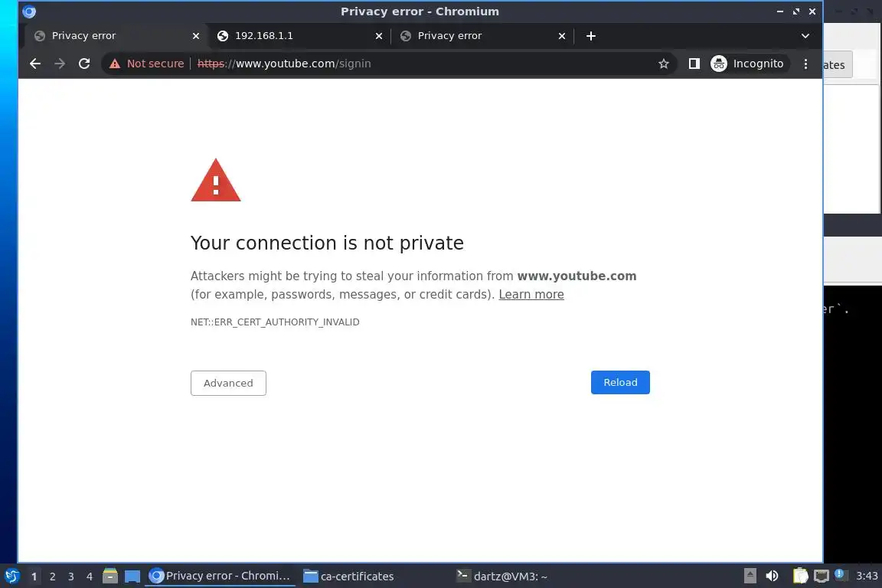Open a new tab with plus icon
The height and width of the screenshot is (588, 882).
590,36
